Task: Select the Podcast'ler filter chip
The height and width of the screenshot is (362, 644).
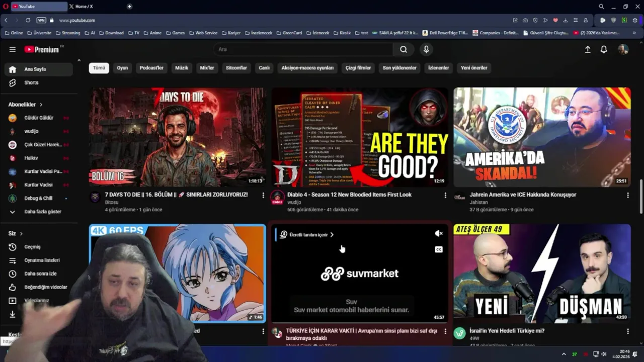Action: click(x=151, y=68)
